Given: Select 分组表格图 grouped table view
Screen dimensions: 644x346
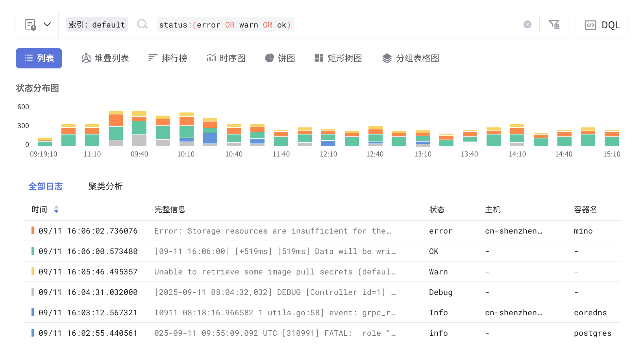Looking at the screenshot, I should [411, 58].
